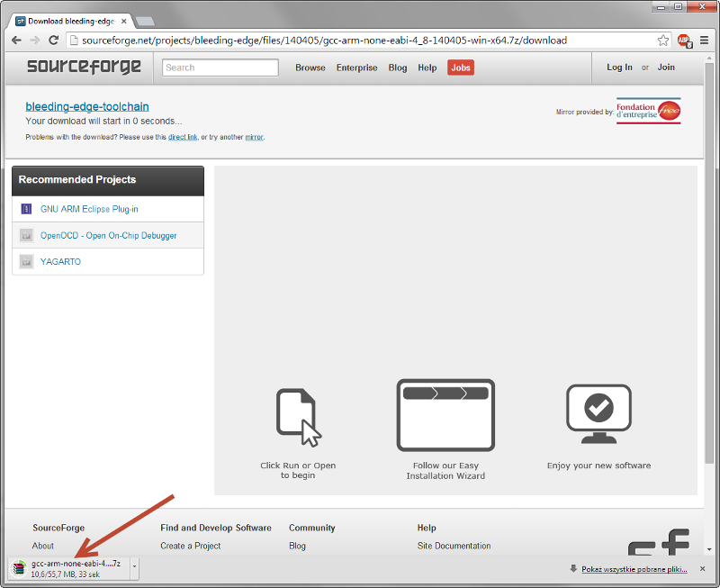Click the Join link
Viewport: 720px width, 588px height.
[x=666, y=67]
